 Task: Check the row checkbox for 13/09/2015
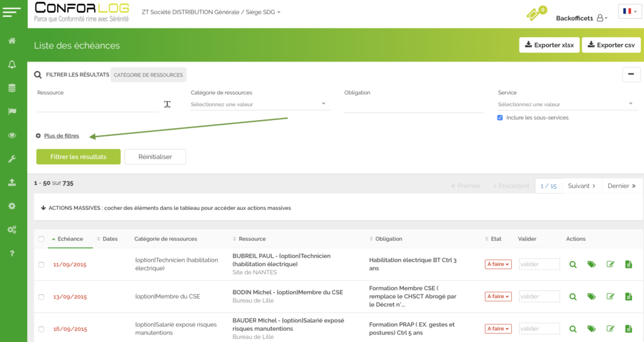tap(42, 297)
